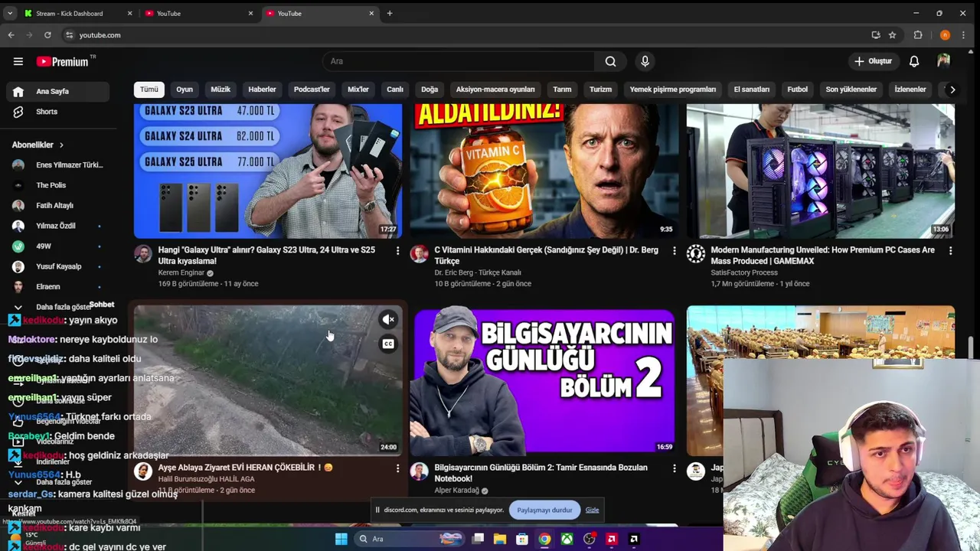The image size is (980, 551).
Task: Select the Podcast'ler filter chip
Action: [312, 90]
